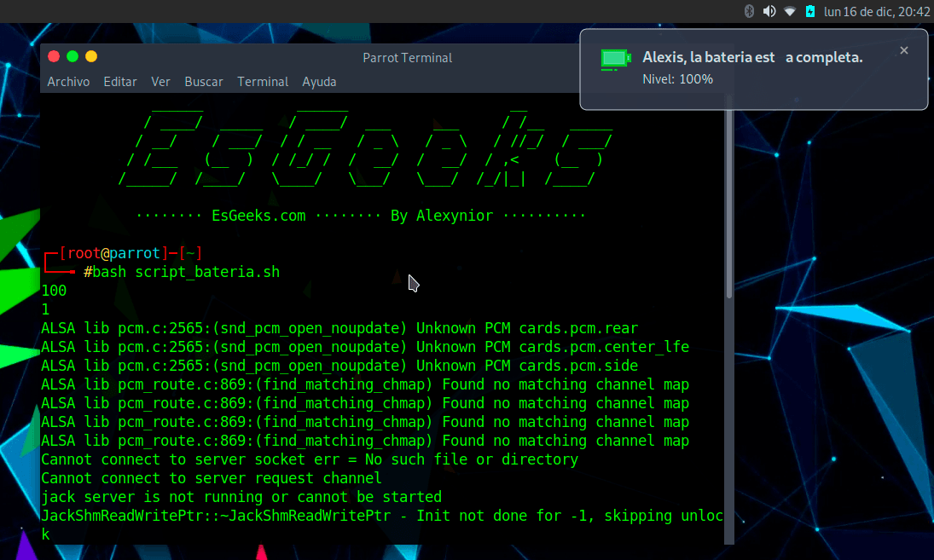
Task: Click the red window button on the terminal
Action: point(53,56)
